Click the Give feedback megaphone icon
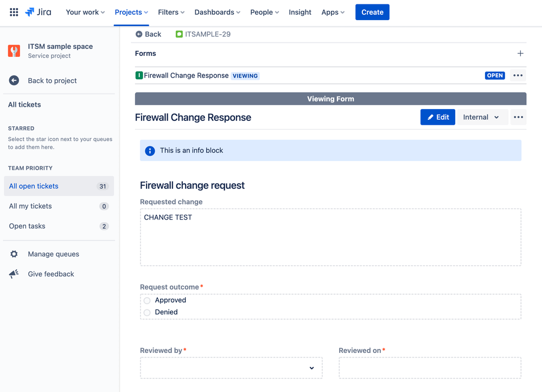This screenshot has width=542, height=392. click(x=14, y=274)
